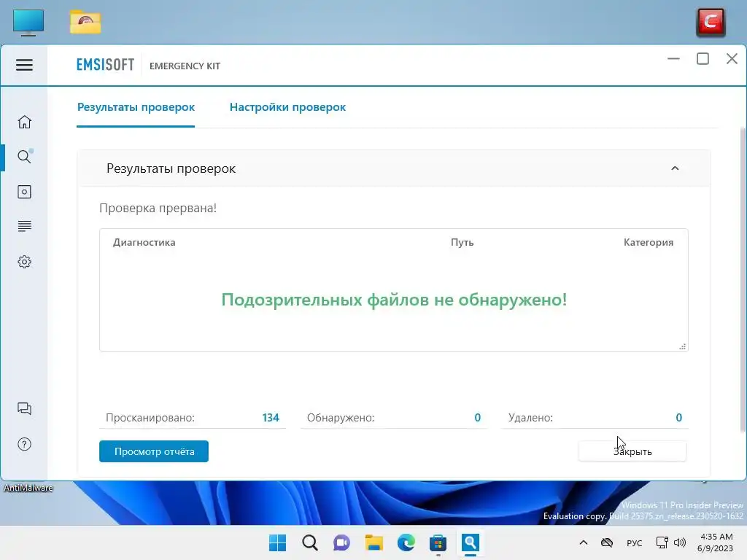Close the Emergency Kit window
This screenshot has height=560, width=747.
(732, 59)
